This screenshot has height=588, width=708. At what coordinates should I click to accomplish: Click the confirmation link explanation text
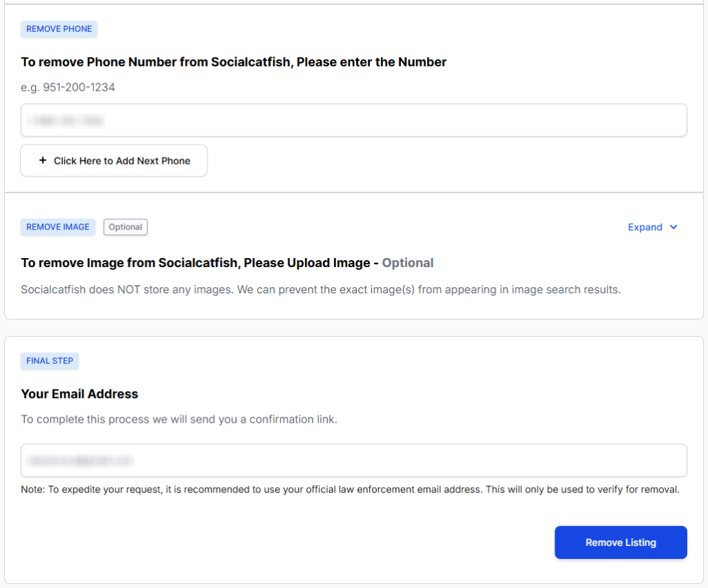click(x=179, y=419)
